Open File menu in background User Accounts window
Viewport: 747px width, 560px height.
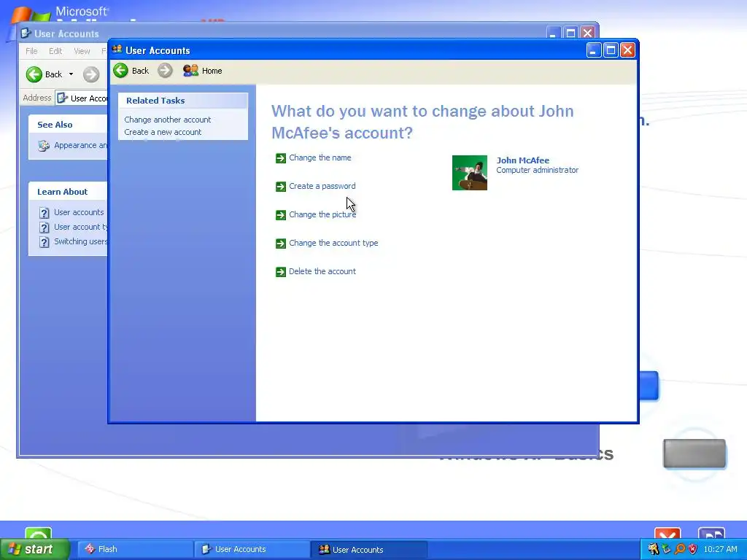click(x=31, y=51)
